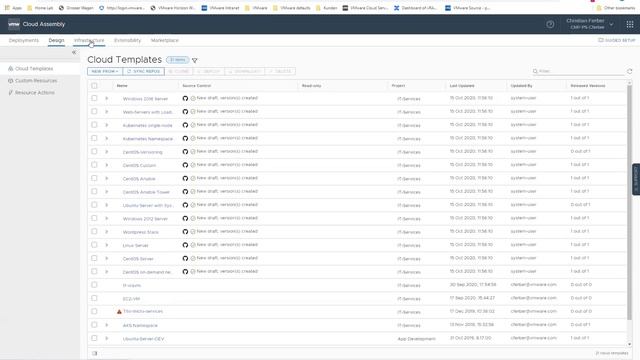640x360 pixels.
Task: Refresh the templates list with the reload icon
Action: point(630,71)
